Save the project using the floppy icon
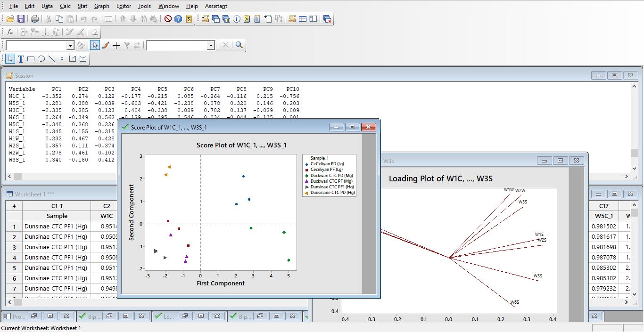This screenshot has width=644, height=332. [x=21, y=19]
